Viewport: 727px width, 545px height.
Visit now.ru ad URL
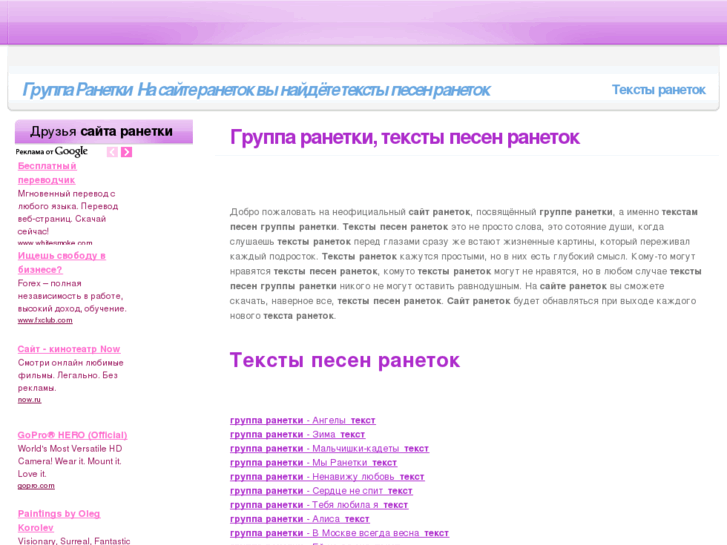coord(29,399)
